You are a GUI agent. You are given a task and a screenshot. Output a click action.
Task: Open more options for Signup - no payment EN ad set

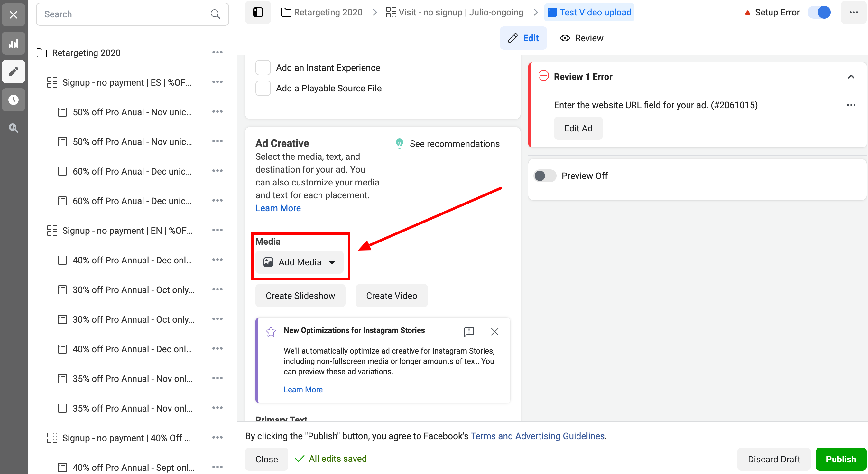click(217, 230)
